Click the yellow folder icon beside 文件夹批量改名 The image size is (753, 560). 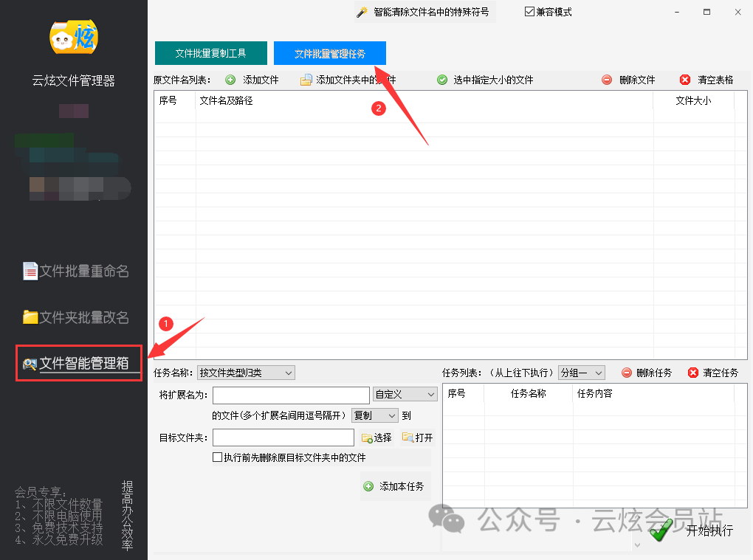tap(30, 317)
